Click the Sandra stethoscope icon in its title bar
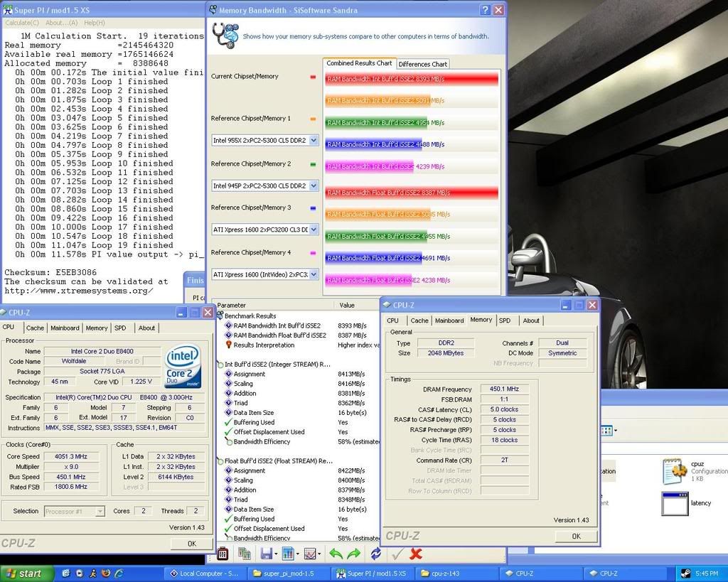The image size is (728, 582). tap(213, 10)
